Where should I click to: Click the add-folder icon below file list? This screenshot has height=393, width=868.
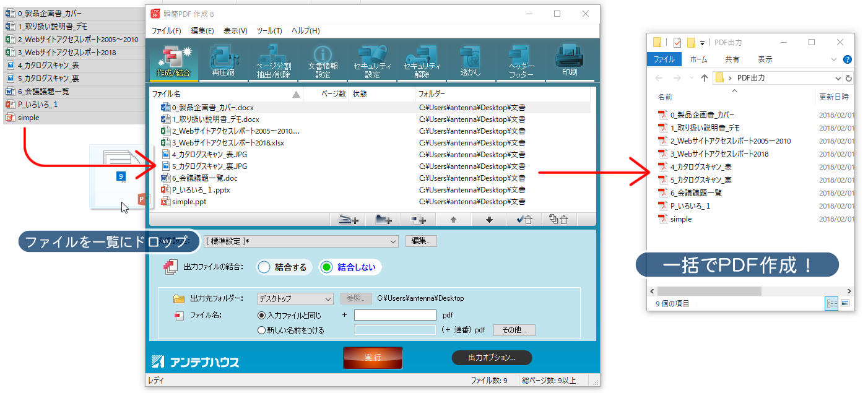pyautogui.click(x=384, y=219)
